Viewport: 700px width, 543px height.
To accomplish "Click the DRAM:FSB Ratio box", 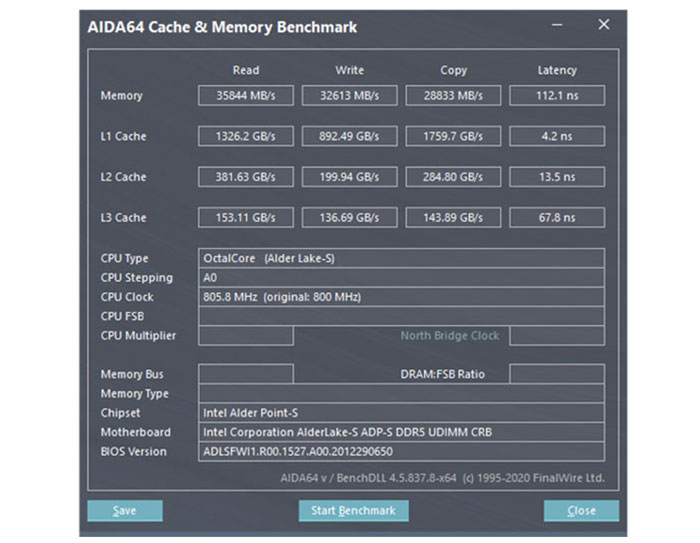I will tap(556, 374).
